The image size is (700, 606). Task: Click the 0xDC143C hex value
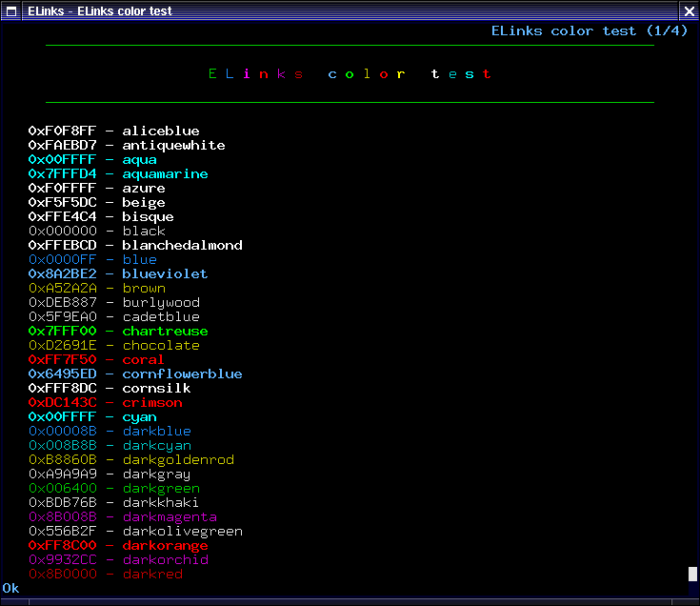tap(63, 402)
